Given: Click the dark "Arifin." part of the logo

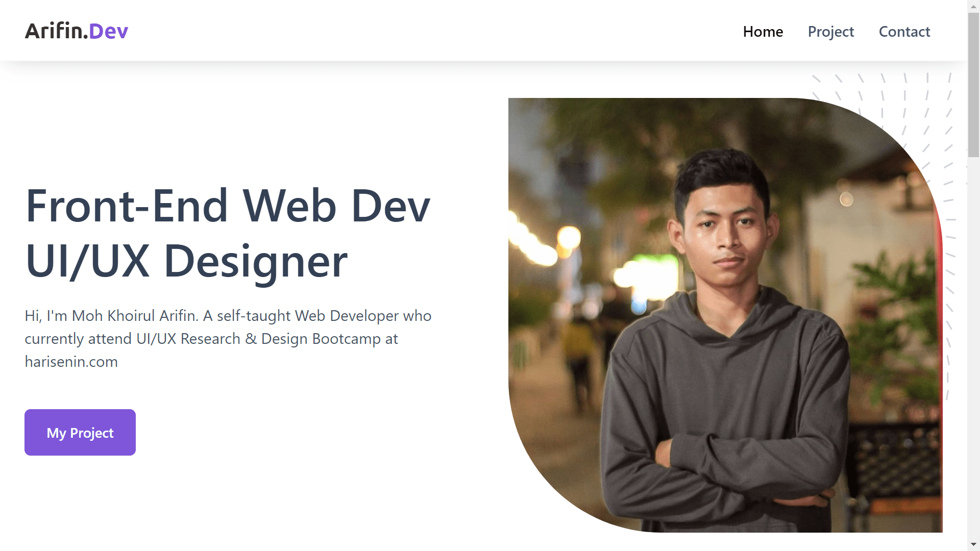Looking at the screenshot, I should (x=56, y=31).
